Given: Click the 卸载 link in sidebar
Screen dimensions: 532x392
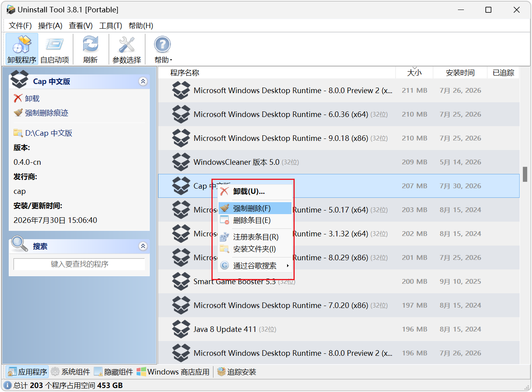Looking at the screenshot, I should pos(32,98).
